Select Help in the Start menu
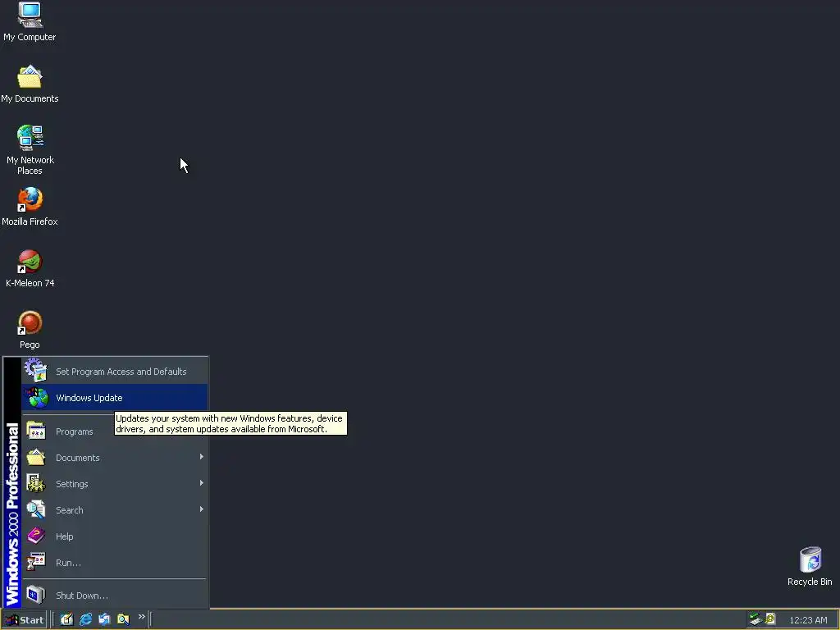This screenshot has height=630, width=840. pyautogui.click(x=115, y=536)
